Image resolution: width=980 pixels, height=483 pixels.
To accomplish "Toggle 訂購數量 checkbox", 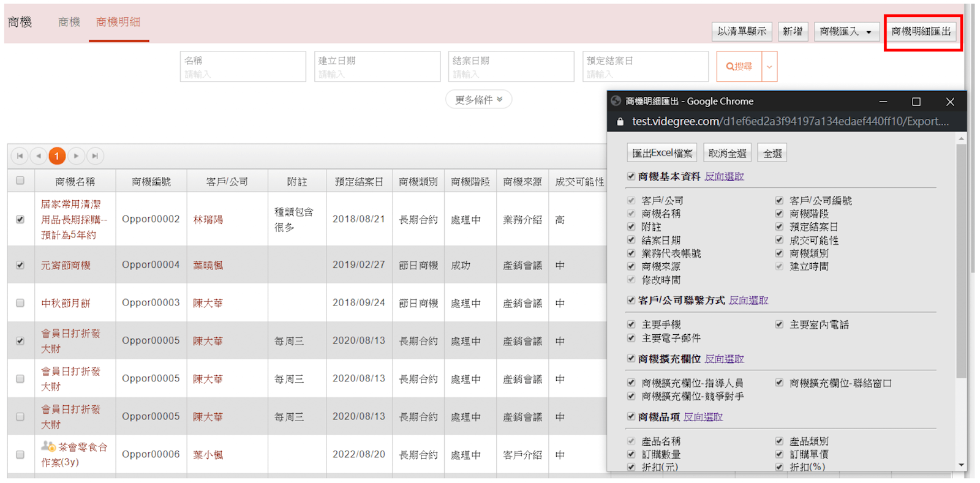I will (631, 454).
